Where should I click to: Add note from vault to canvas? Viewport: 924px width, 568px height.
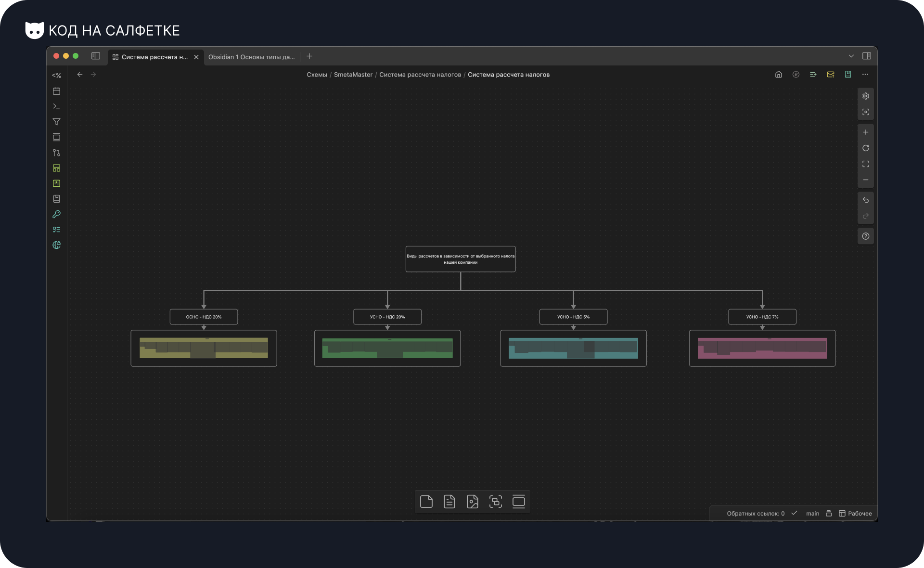pos(449,502)
